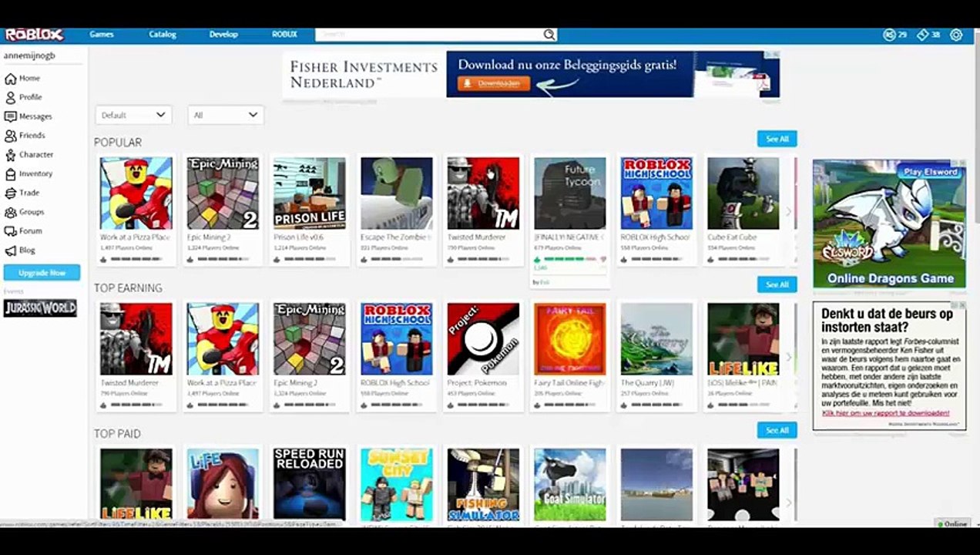The image size is (980, 555).
Task: Open the Robux balance icon
Action: point(889,35)
